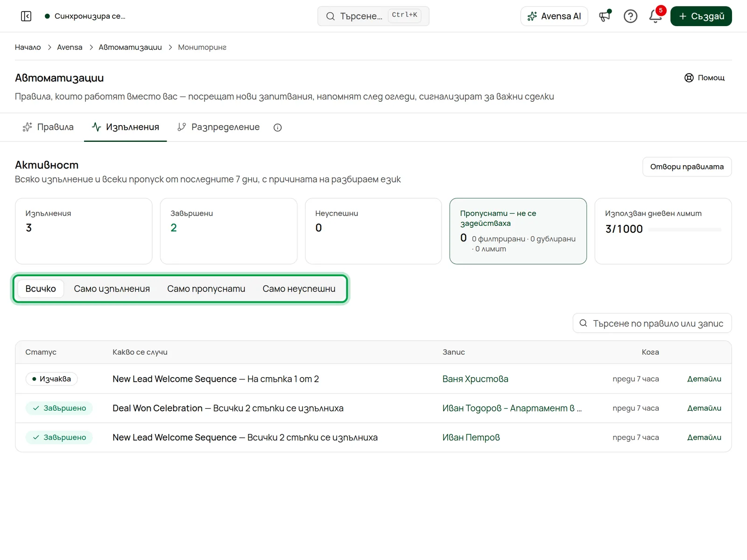Click the breadcrumb chevron after Начало
This screenshot has height=560, width=747.
(49, 47)
